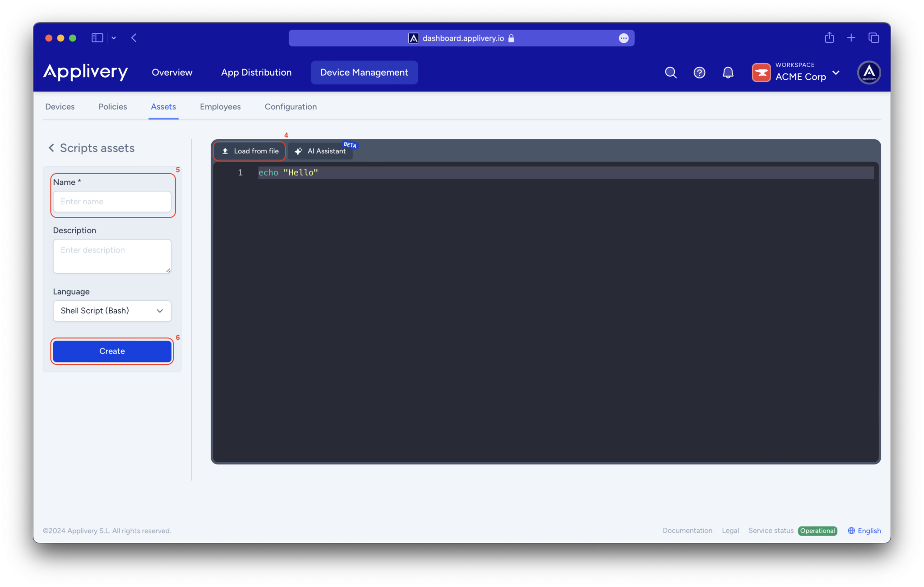Switch to the Policies tab
Viewport: 924px width, 587px height.
[x=112, y=106]
